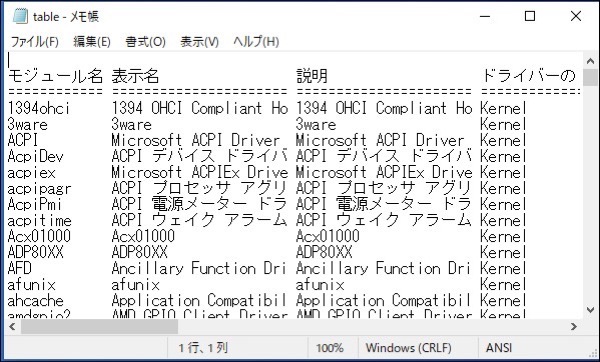Open the ファイル(F) menu
The width and height of the screenshot is (600, 362).
click(x=34, y=41)
